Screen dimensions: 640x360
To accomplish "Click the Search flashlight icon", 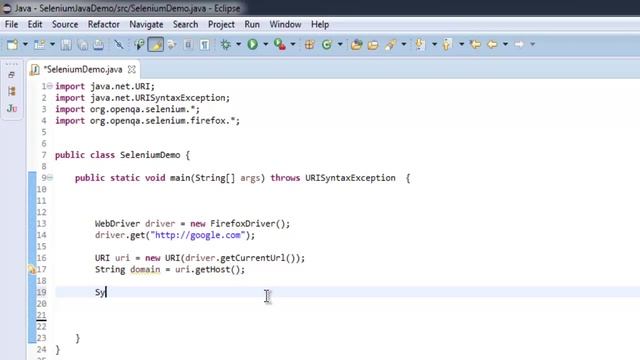I will tap(390, 44).
